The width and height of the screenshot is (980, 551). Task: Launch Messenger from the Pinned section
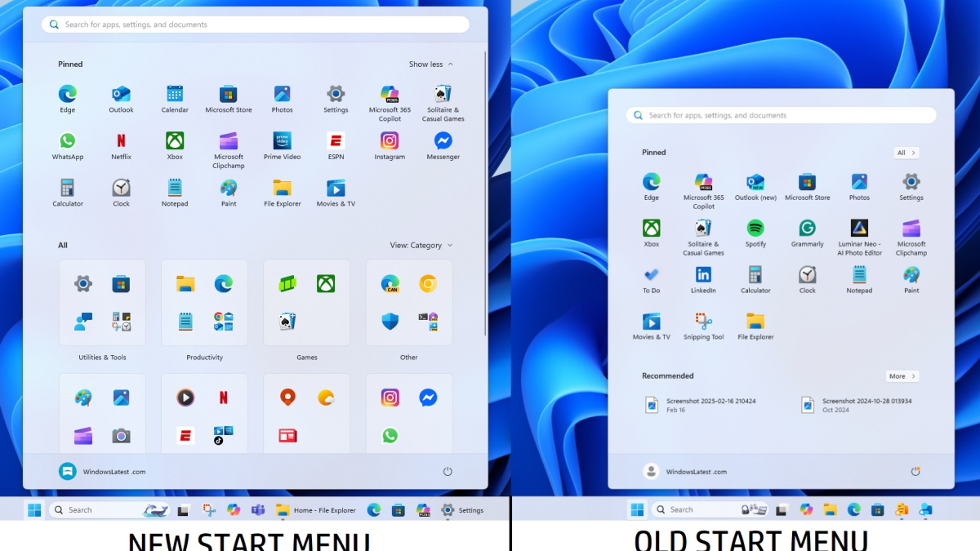443,140
